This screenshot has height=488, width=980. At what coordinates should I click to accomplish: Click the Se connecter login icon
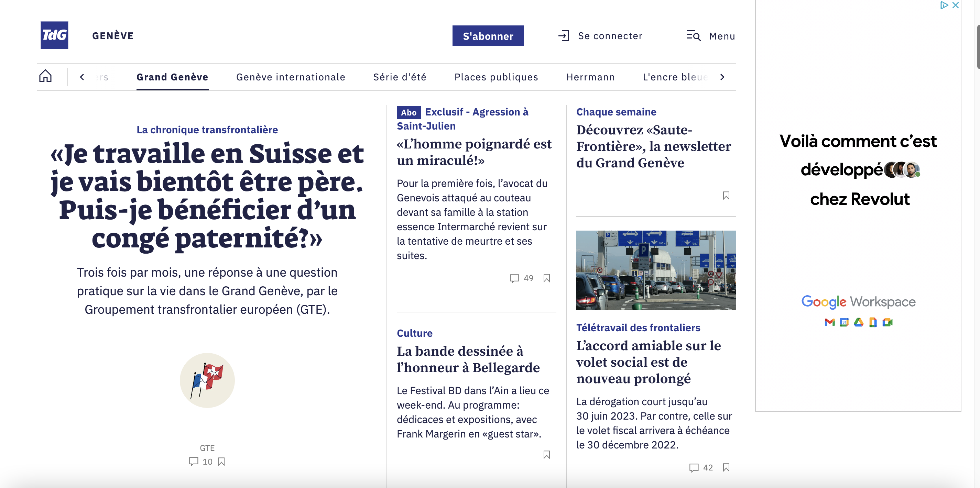tap(564, 36)
